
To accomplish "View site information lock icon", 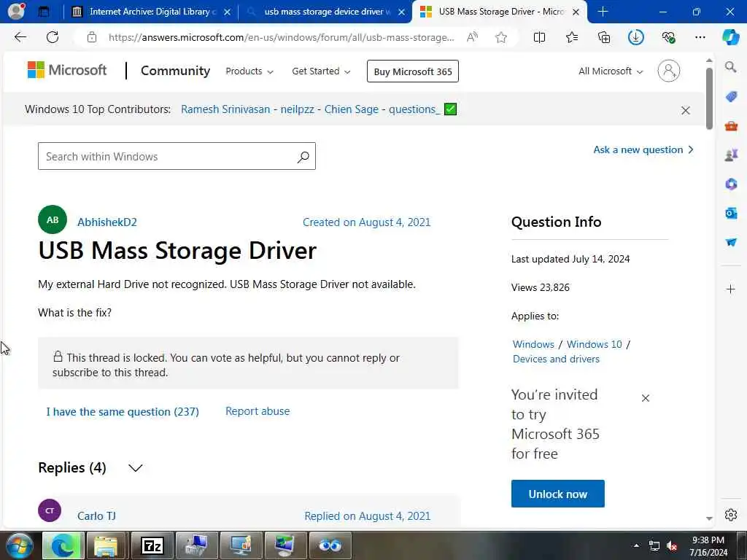I will tap(92, 37).
